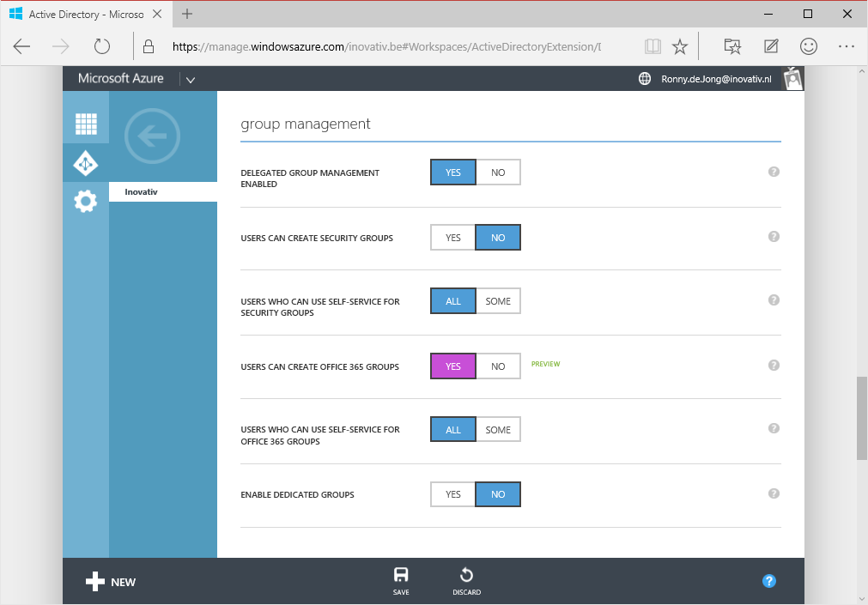Select the Active Directory icon in sidebar

click(85, 163)
